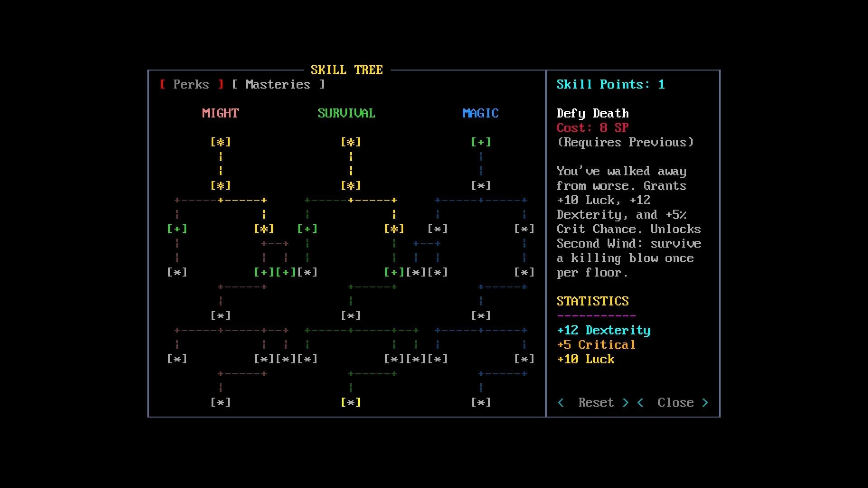The width and height of the screenshot is (868, 488).
Task: Select last gray node of the [+][*][*] group
Action: (x=438, y=272)
